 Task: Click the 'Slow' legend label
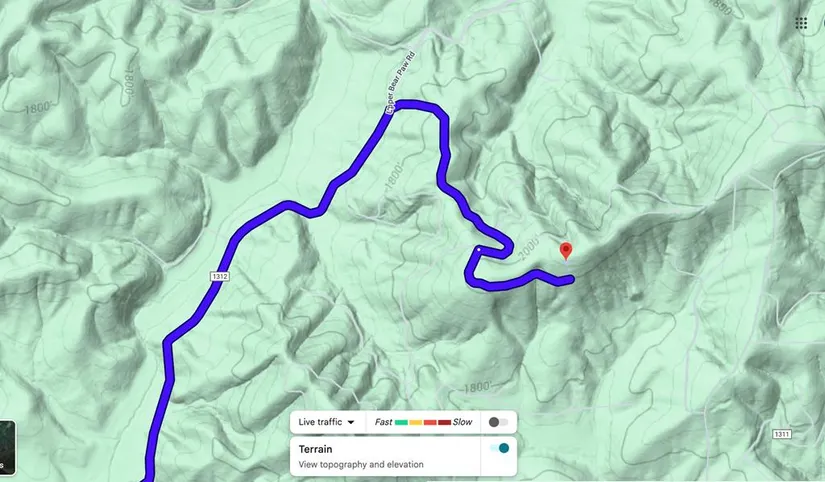(x=462, y=422)
